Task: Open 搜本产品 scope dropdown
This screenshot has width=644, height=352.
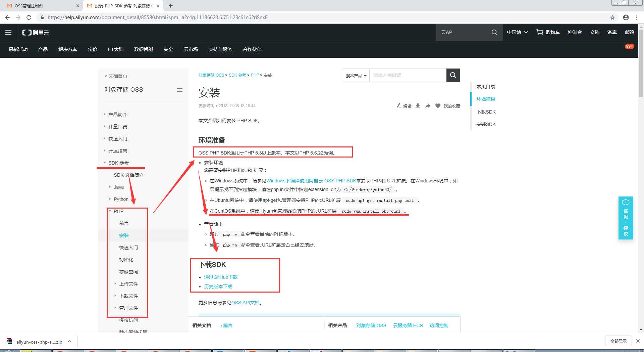Action: pos(356,76)
